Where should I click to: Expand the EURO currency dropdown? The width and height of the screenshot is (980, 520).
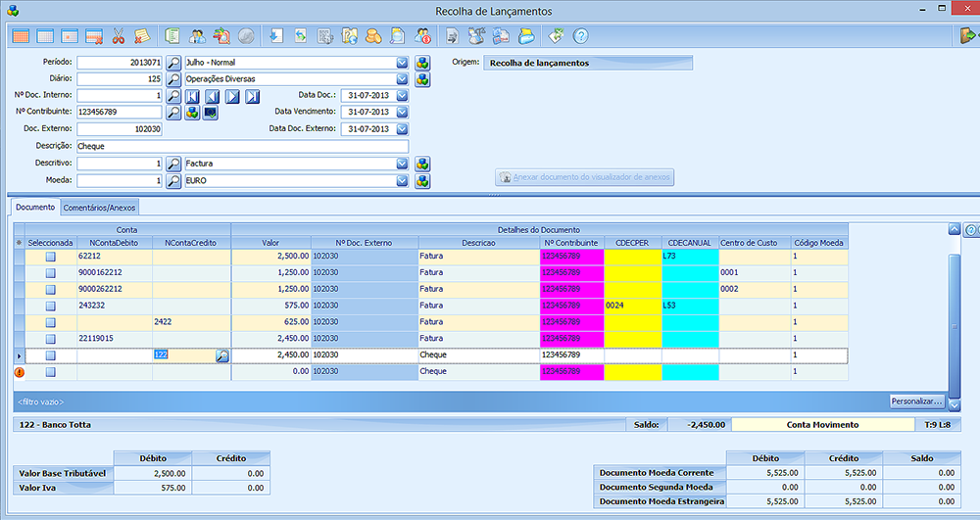[x=402, y=180]
